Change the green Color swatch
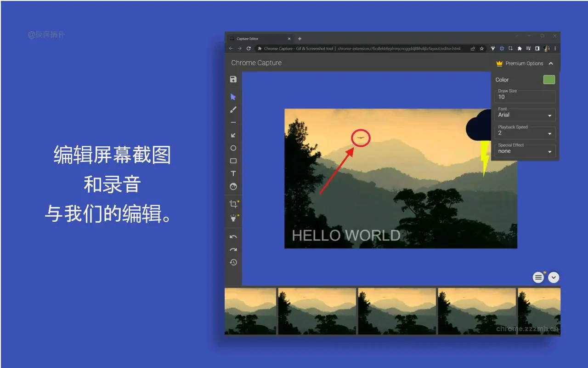Viewport: 588px width, 368px height. click(549, 79)
